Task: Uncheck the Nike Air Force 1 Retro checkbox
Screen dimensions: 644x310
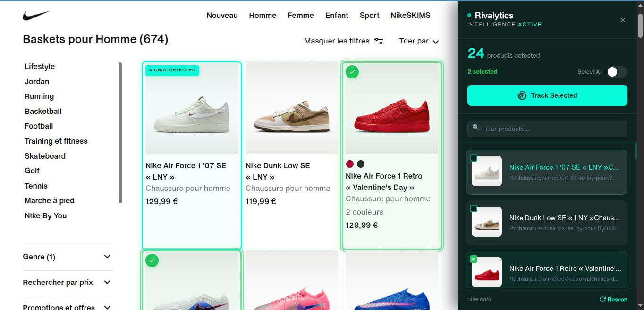Action: point(474,258)
